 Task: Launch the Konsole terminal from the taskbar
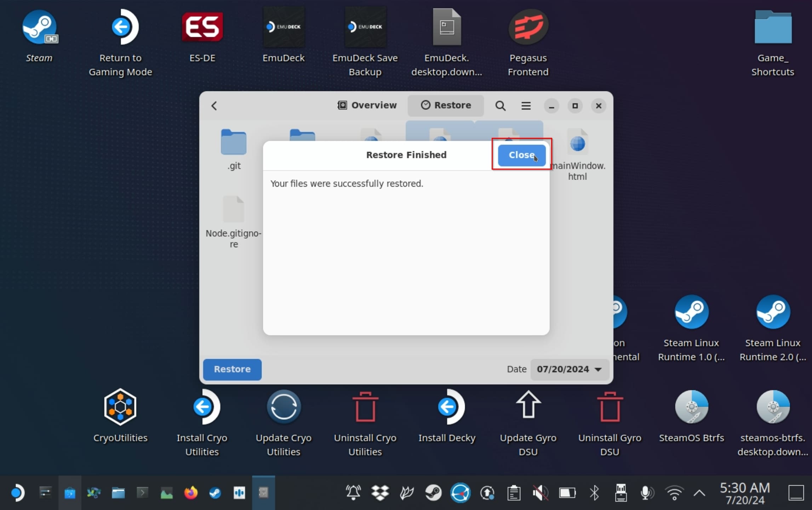142,493
